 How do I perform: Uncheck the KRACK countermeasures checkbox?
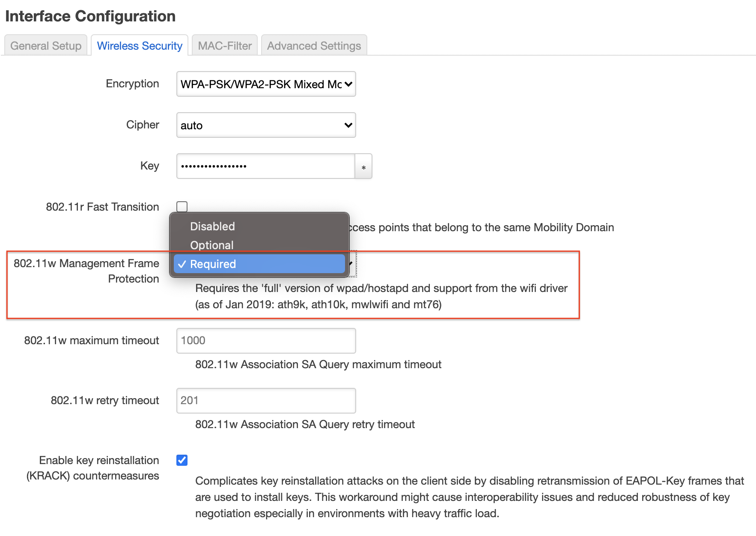182,460
